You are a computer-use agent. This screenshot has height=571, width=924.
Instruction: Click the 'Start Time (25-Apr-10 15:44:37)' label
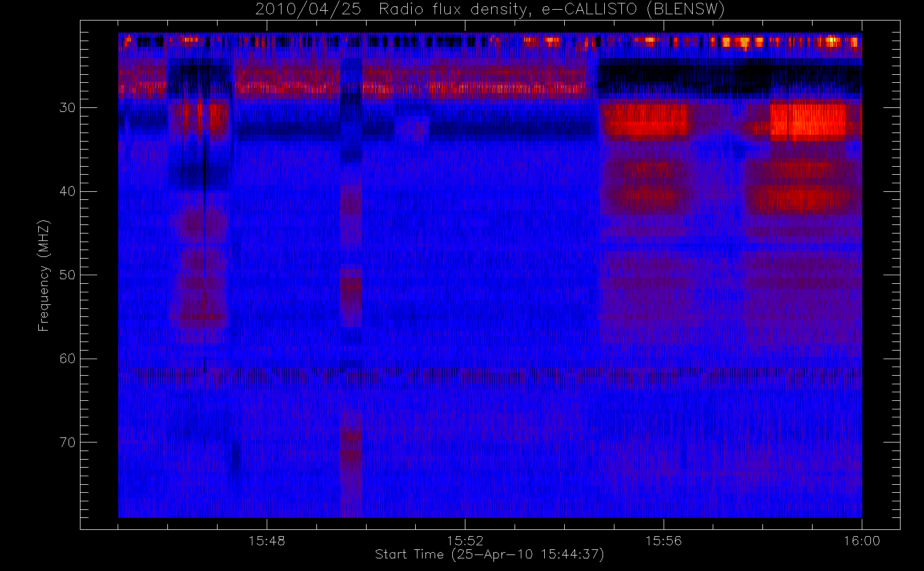click(x=489, y=554)
